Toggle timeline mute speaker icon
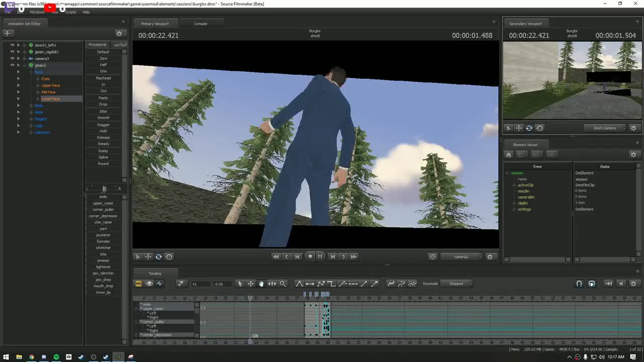Image resolution: width=644 pixels, height=362 pixels. point(621,284)
